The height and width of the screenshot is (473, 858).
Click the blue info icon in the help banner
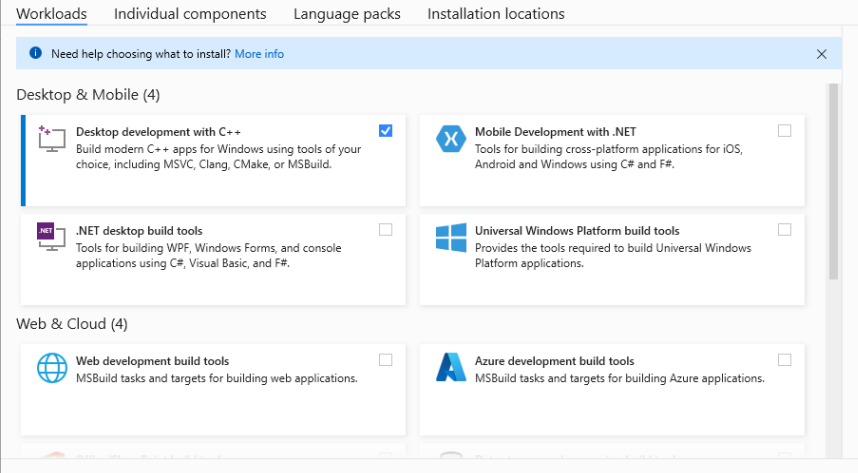click(x=36, y=53)
